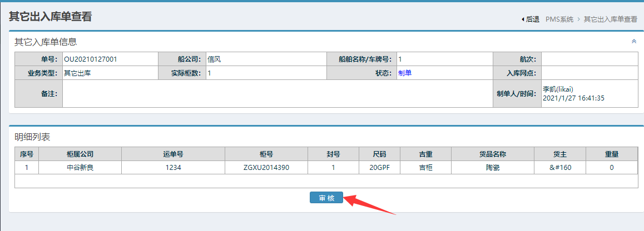Click the 柜属公司 column header
Screen dimensions: 644x231
pyautogui.click(x=80, y=154)
